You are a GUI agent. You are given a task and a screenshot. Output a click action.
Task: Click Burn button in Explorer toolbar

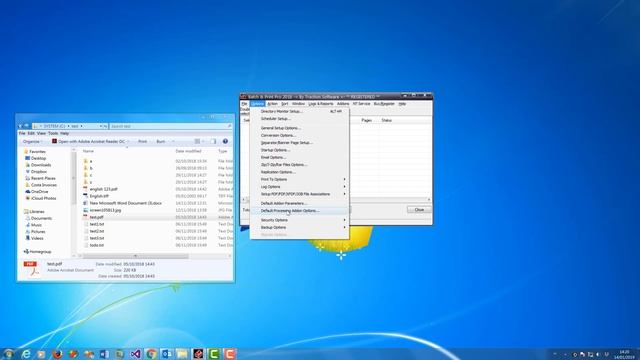point(161,141)
